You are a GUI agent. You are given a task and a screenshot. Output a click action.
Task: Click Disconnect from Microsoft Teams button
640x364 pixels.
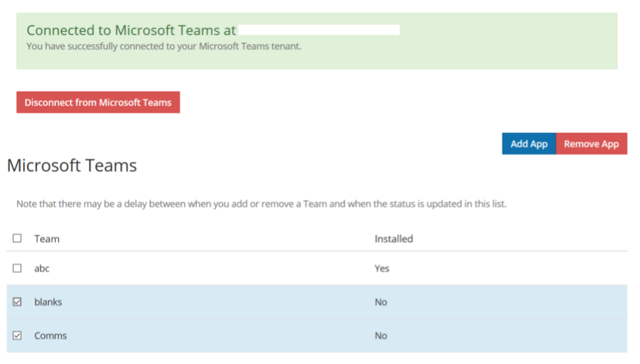(x=98, y=102)
